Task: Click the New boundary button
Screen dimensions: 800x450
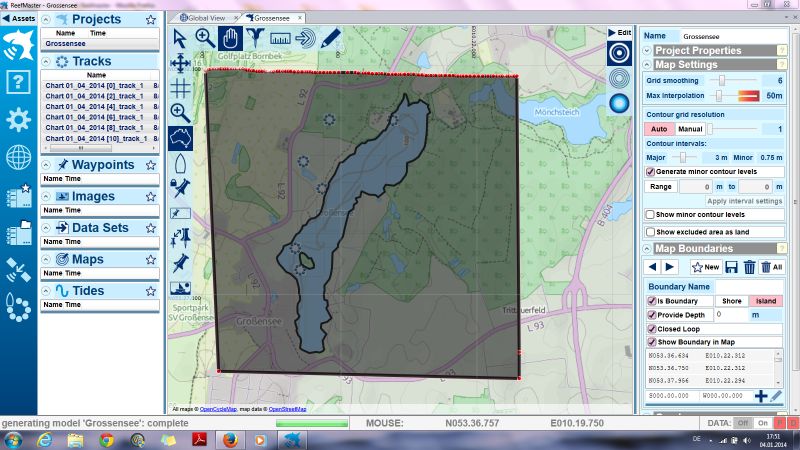Action: click(x=704, y=267)
